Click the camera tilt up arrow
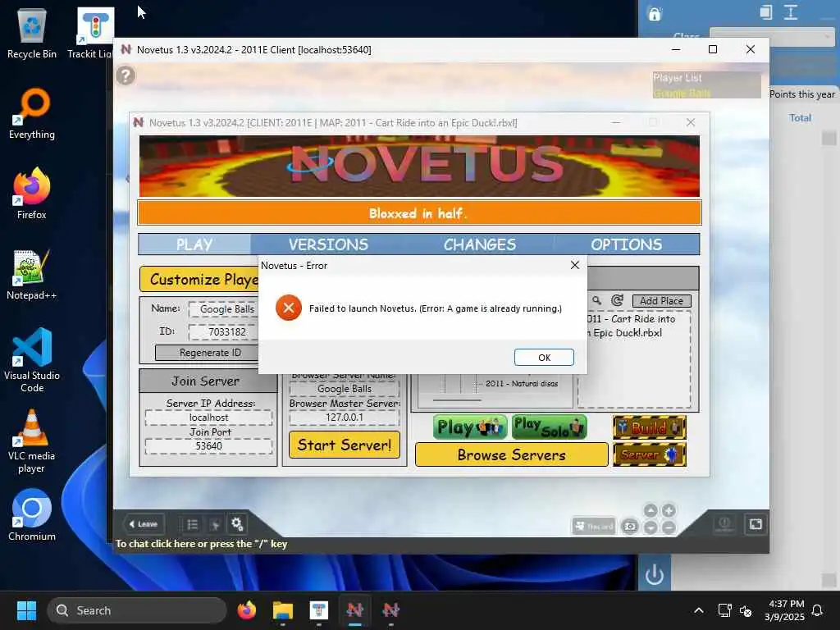Image resolution: width=840 pixels, height=630 pixels. point(651,510)
